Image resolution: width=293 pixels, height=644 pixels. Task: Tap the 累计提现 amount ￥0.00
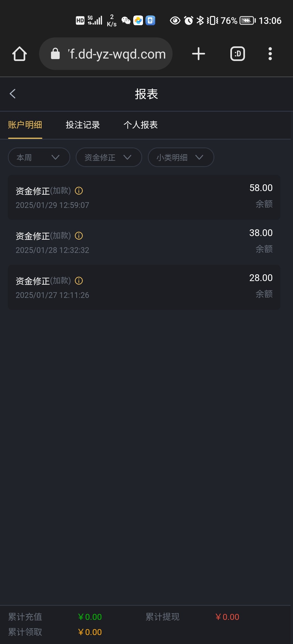[227, 617]
